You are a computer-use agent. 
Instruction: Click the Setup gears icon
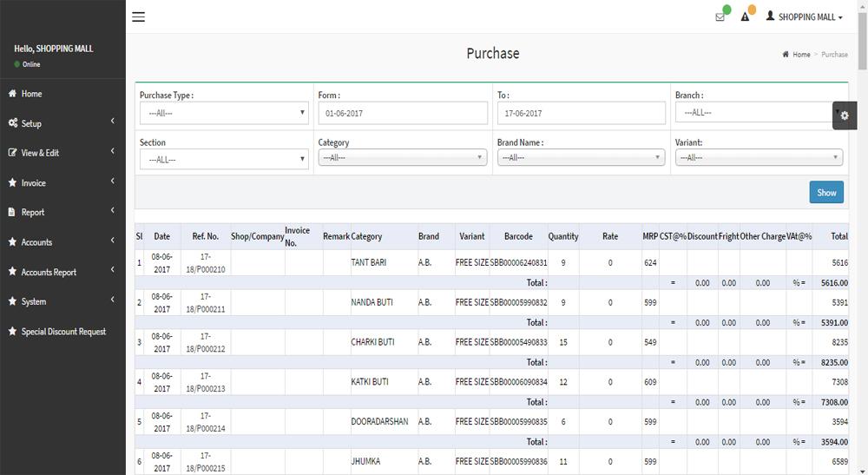[x=12, y=123]
